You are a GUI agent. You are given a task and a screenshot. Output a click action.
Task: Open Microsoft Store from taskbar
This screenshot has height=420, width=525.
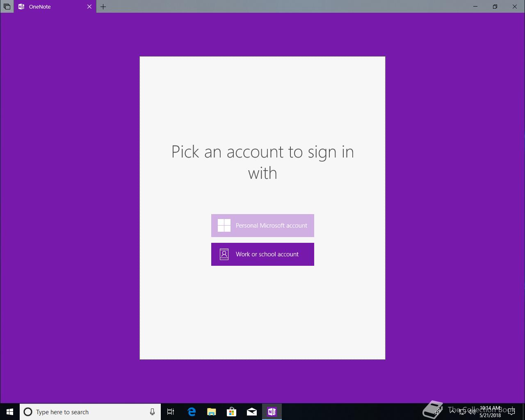coord(232,412)
